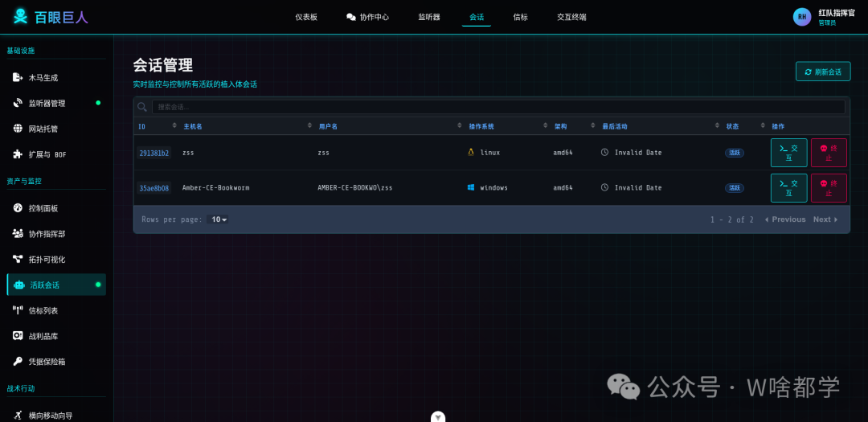Go to 会话 tab
The image size is (868, 422).
coord(477,17)
